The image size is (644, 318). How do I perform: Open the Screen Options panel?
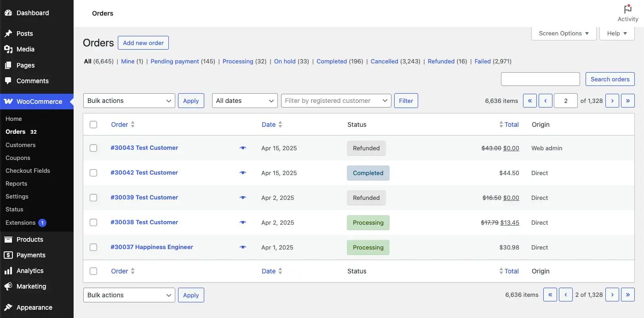click(x=563, y=33)
